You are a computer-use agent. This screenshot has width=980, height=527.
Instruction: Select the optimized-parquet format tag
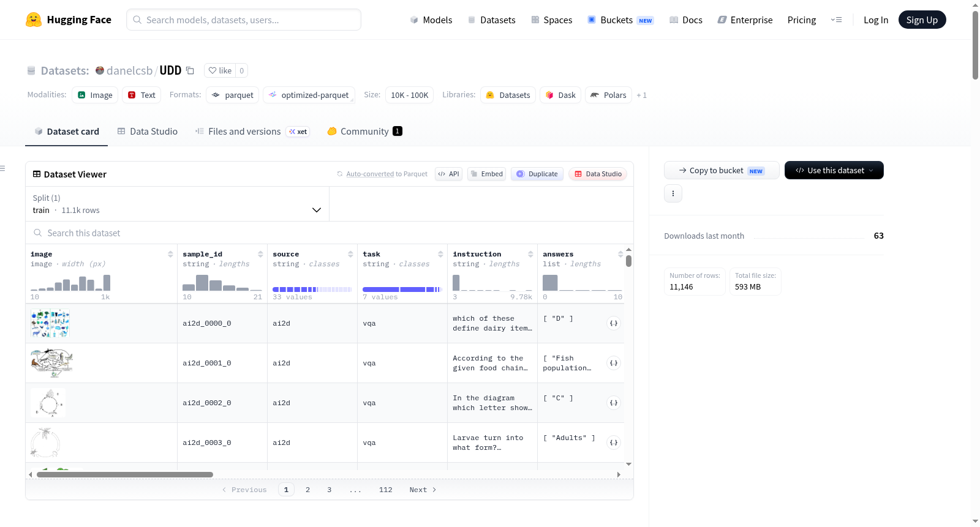(309, 95)
